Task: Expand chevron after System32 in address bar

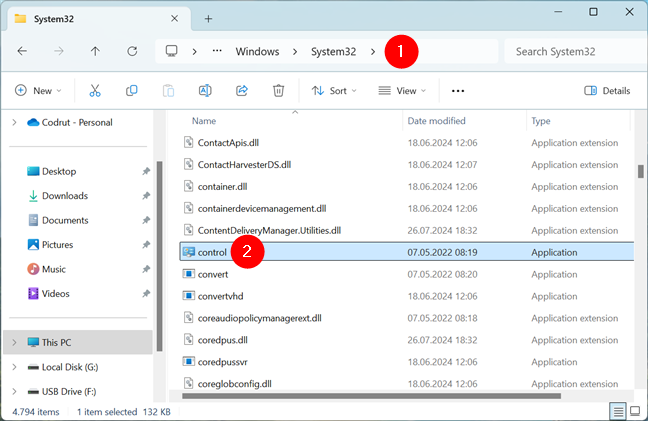Action: tap(373, 52)
